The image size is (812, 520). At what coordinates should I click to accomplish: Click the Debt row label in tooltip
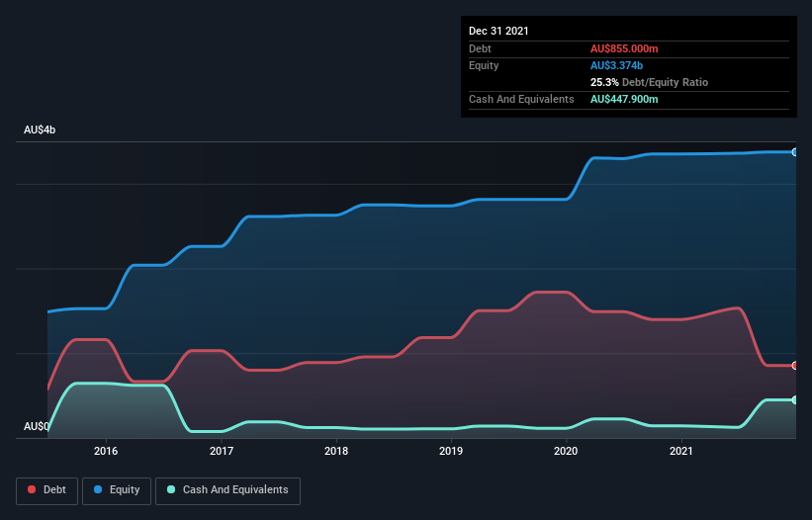pos(480,48)
